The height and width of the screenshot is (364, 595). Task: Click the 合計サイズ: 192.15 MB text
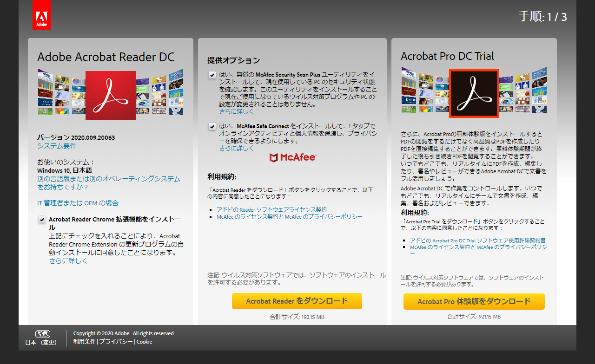click(297, 317)
